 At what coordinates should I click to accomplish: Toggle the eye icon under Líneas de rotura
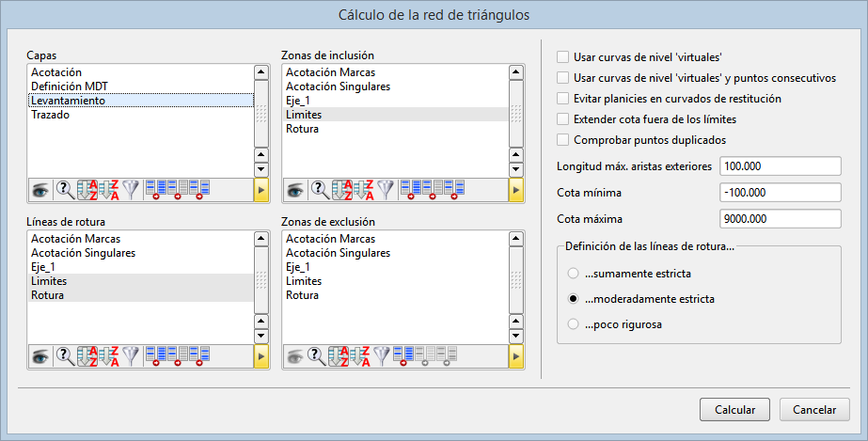pos(40,356)
